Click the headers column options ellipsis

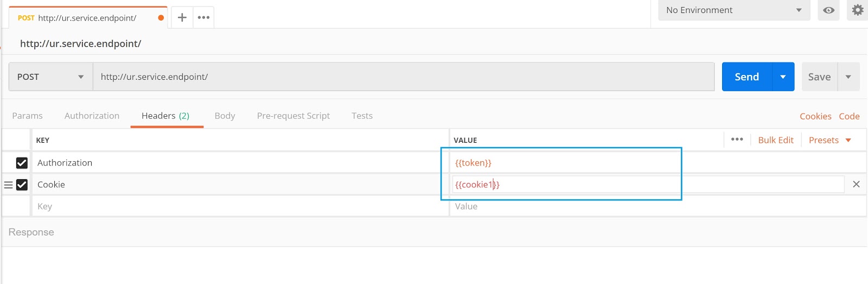737,140
